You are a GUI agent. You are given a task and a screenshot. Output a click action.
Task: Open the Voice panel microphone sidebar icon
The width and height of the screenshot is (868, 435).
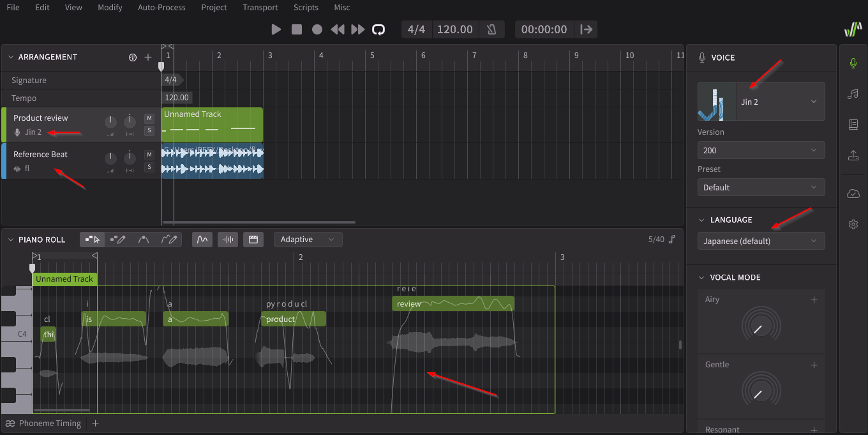853,63
